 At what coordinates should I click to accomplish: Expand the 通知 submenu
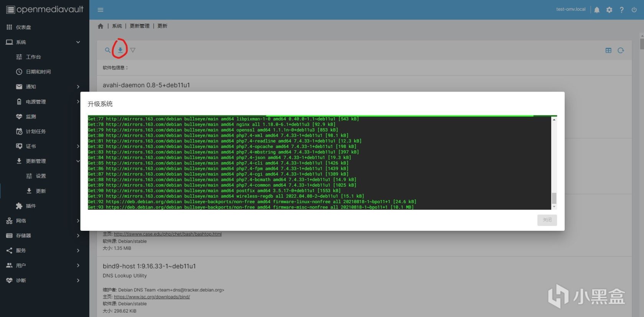(44, 87)
